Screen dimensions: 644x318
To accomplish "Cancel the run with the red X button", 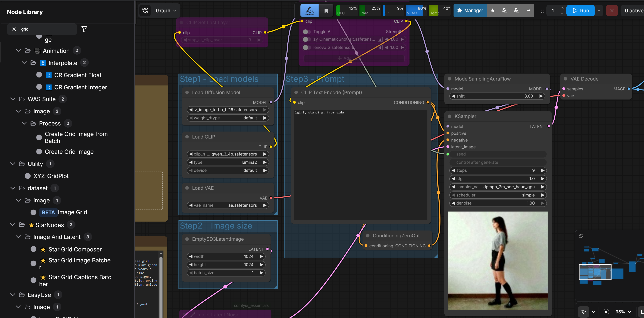I will click(612, 11).
